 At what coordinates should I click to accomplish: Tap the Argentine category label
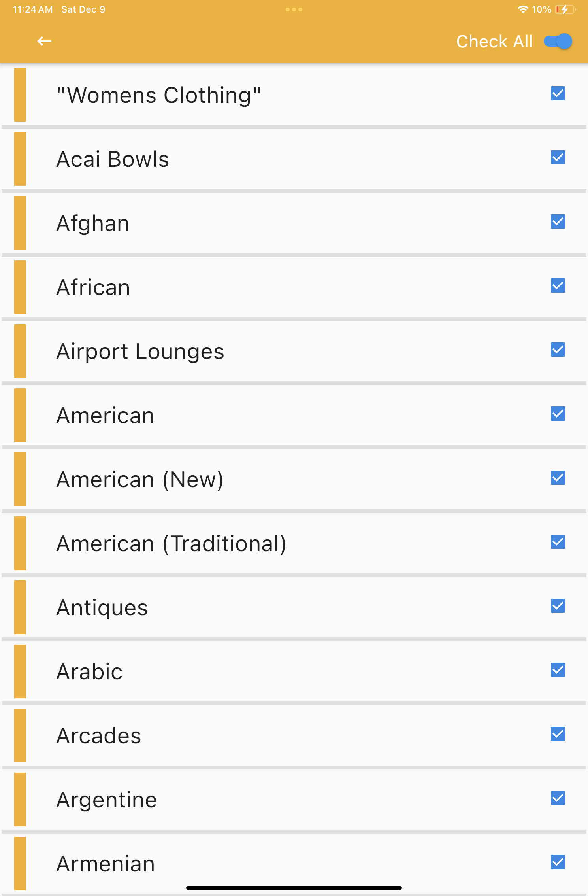(107, 800)
